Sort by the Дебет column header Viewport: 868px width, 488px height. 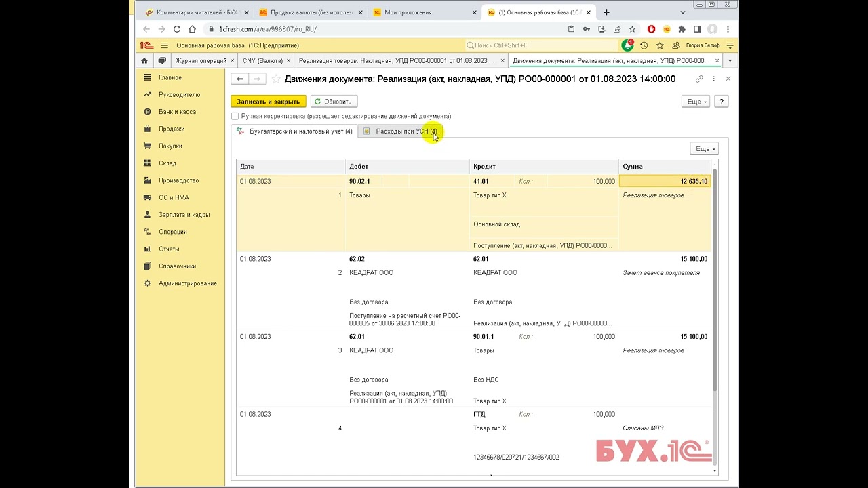click(408, 166)
